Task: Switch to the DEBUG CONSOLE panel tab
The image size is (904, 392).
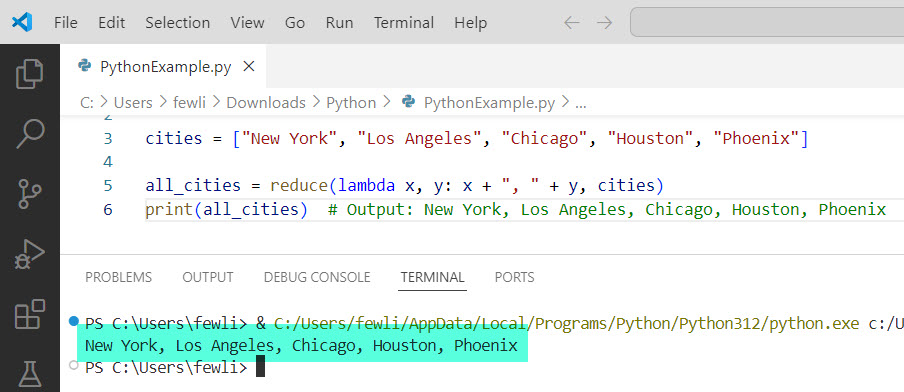Action: 317,277
